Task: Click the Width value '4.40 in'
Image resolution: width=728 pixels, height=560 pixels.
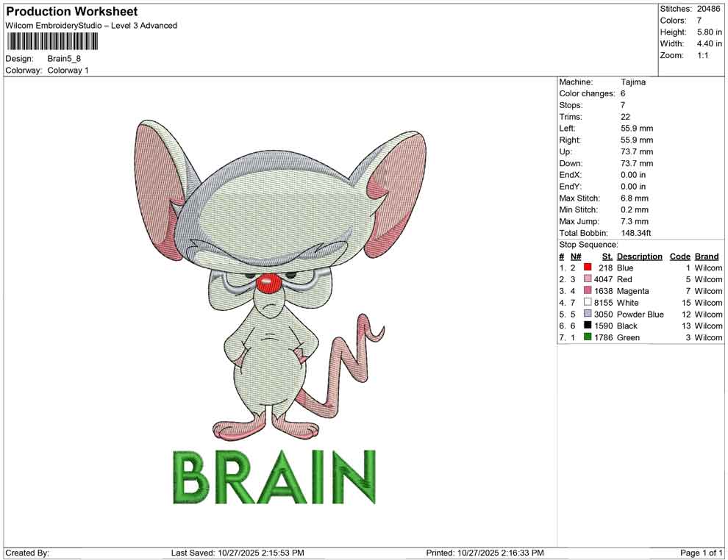Action: click(710, 43)
